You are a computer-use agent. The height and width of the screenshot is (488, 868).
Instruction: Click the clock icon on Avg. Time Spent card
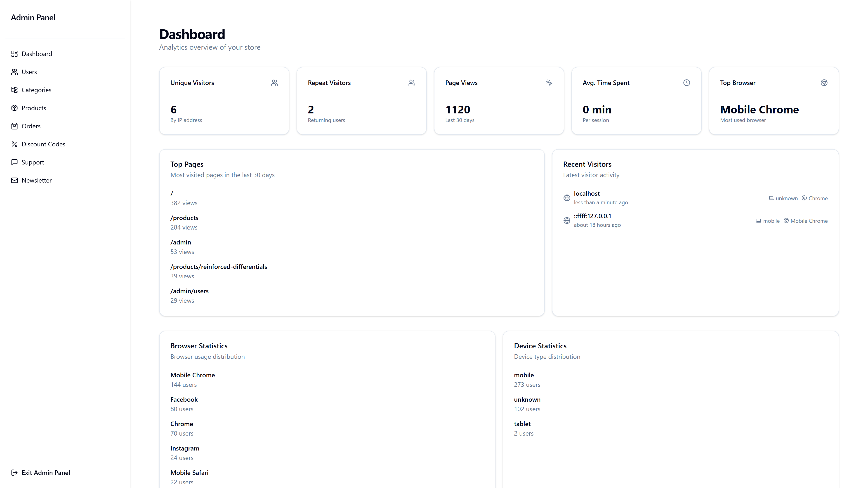pos(686,83)
